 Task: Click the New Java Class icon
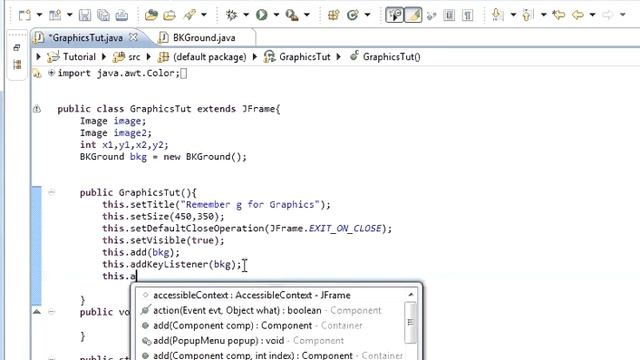(352, 15)
